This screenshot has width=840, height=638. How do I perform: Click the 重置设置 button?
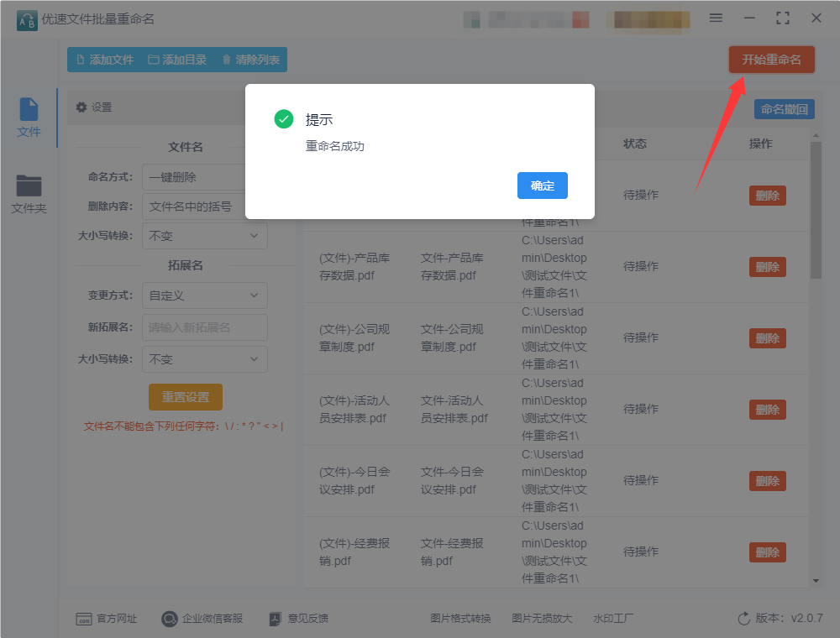[x=186, y=397]
